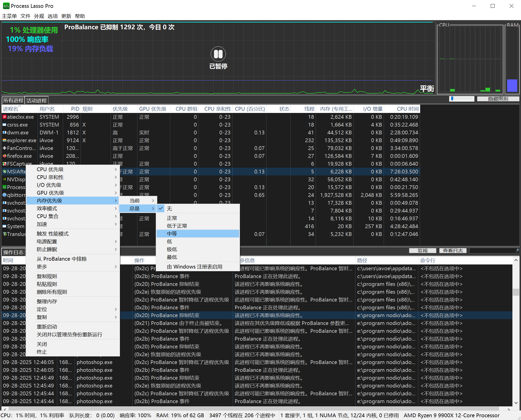Click the Process Lasso title bar icon
521x420 pixels.
(6, 6)
